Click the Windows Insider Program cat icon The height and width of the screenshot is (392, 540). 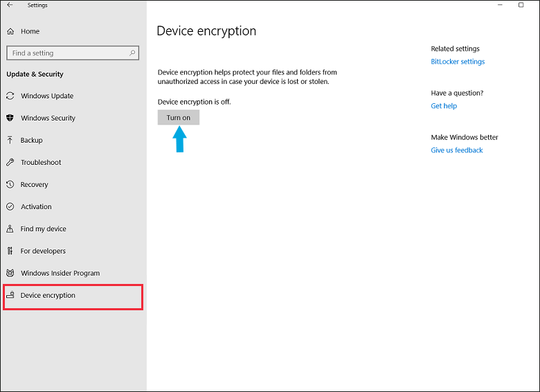coord(10,273)
